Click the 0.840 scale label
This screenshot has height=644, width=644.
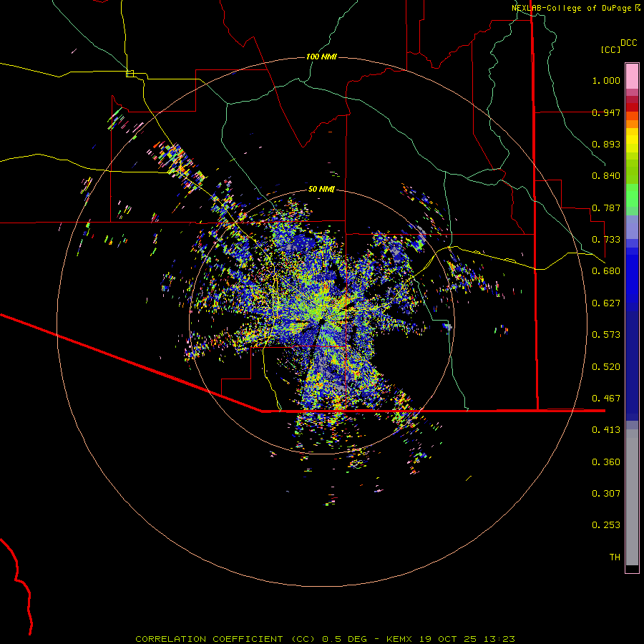[606, 176]
